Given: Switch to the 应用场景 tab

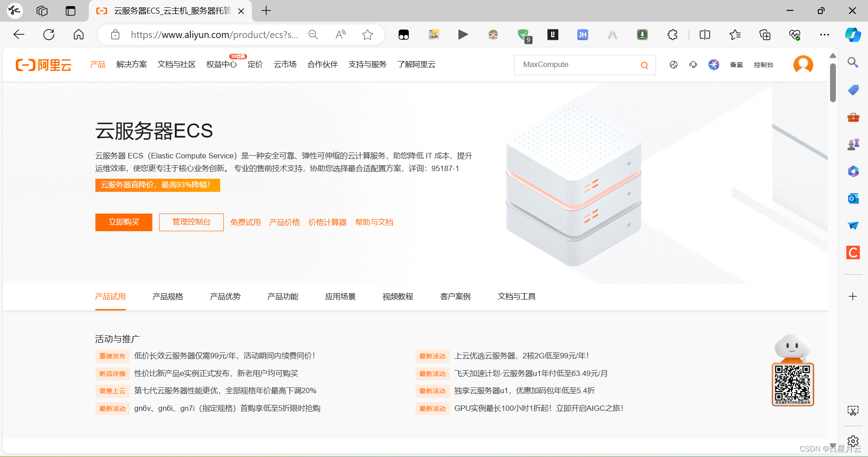Looking at the screenshot, I should (340, 297).
